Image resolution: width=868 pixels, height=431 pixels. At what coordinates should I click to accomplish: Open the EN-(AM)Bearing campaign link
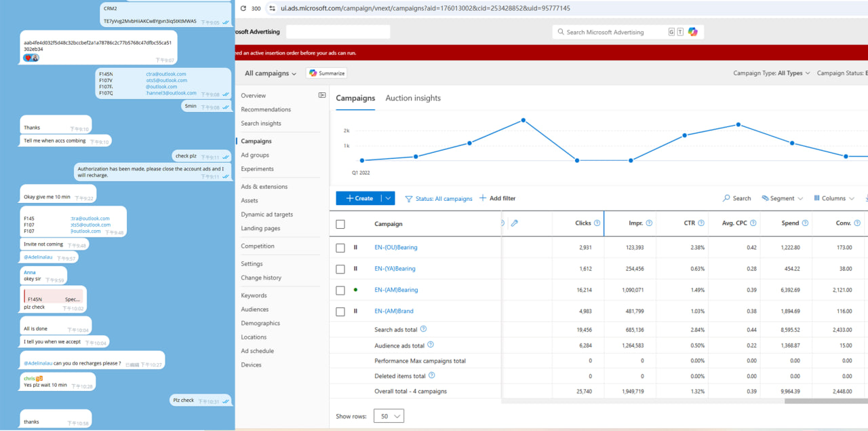(396, 290)
